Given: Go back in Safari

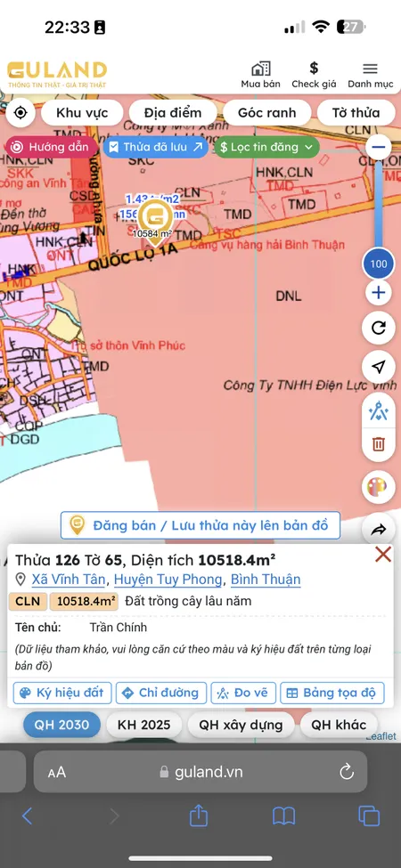Looking at the screenshot, I should click(27, 816).
